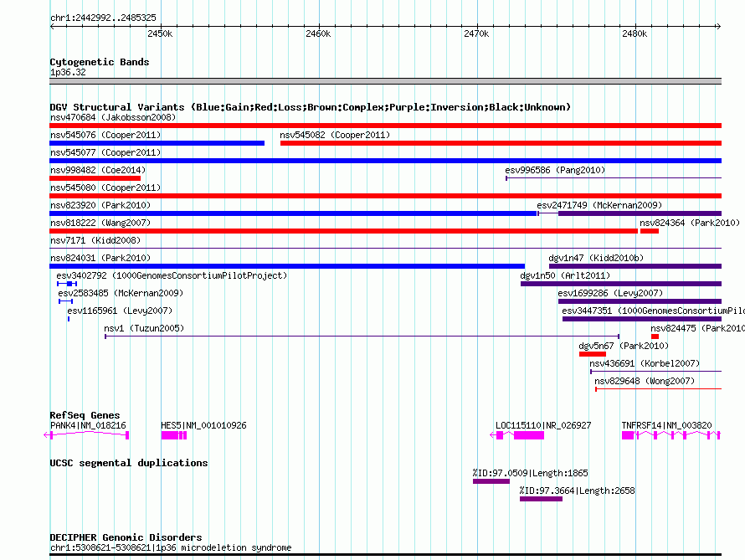Click the nsv824031 (Park2010) blue bar
Screen dimensions: 745x560
pos(287,266)
